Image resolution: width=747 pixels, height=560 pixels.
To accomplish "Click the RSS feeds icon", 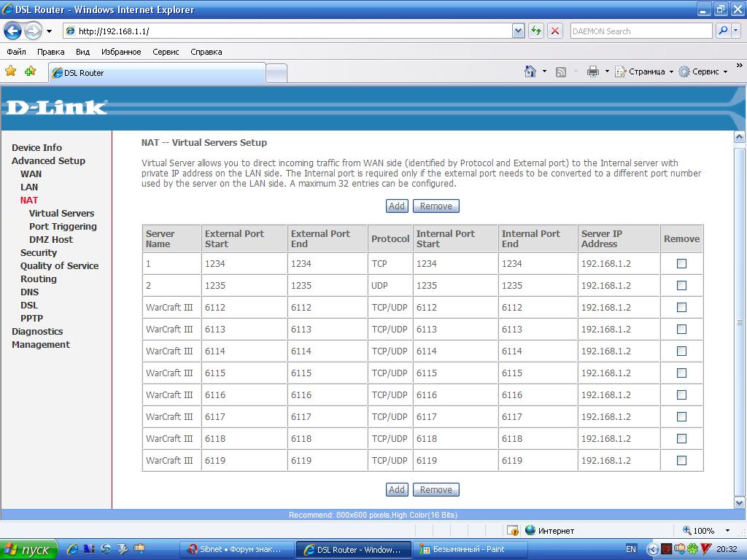I will [x=561, y=72].
